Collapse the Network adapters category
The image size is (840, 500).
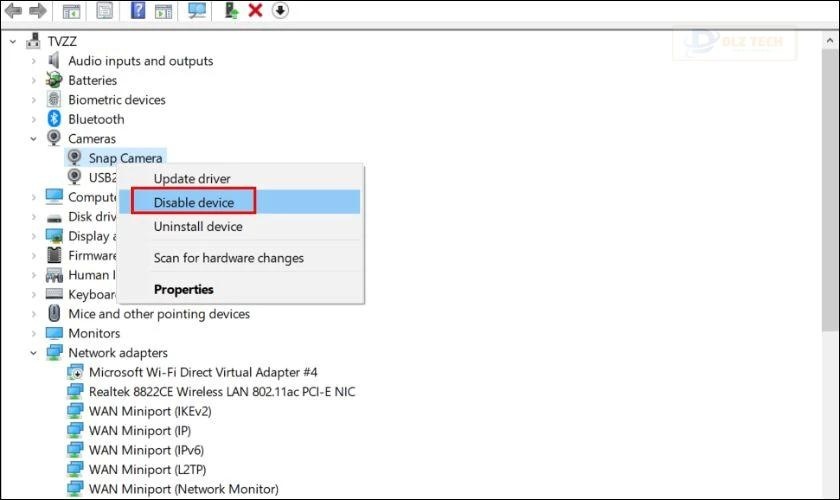click(34, 353)
